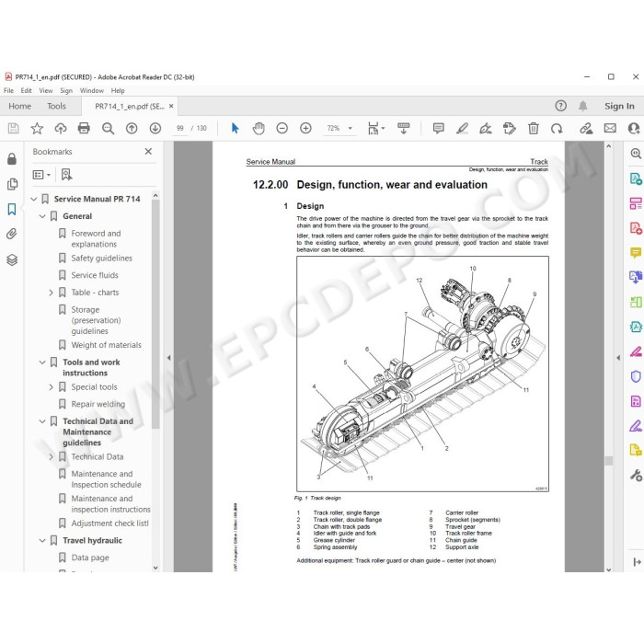
Task: Open Export PDF tool in right pane
Action: (636, 179)
